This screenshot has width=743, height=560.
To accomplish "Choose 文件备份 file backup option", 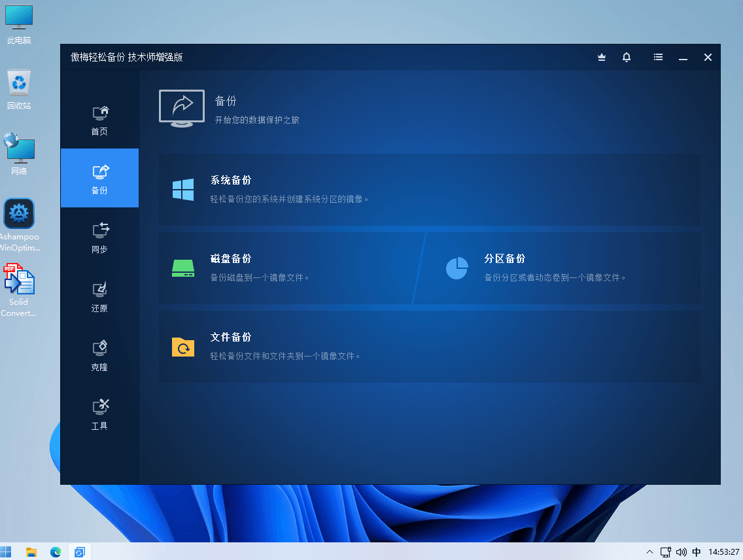I will point(430,347).
